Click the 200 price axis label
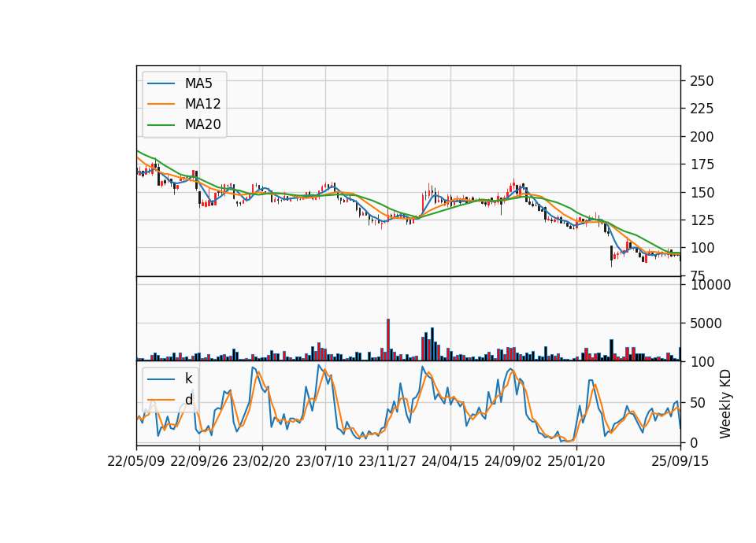The image size is (756, 543). tap(702, 137)
